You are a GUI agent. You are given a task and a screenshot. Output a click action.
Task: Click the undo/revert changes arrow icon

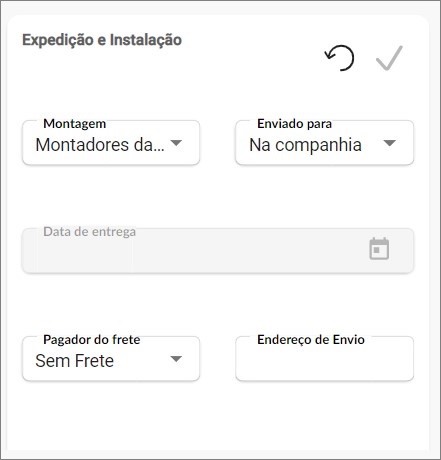[x=339, y=58]
